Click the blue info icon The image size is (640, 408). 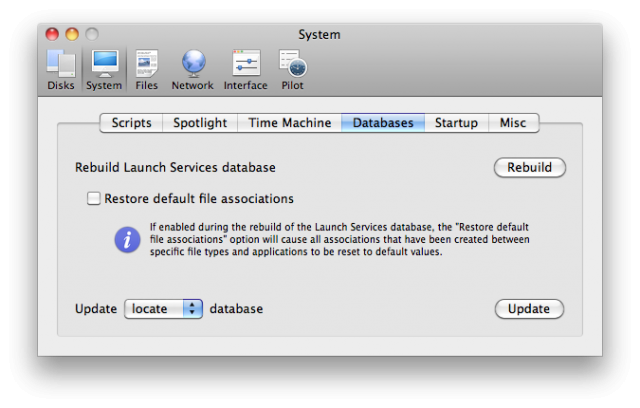click(x=127, y=240)
